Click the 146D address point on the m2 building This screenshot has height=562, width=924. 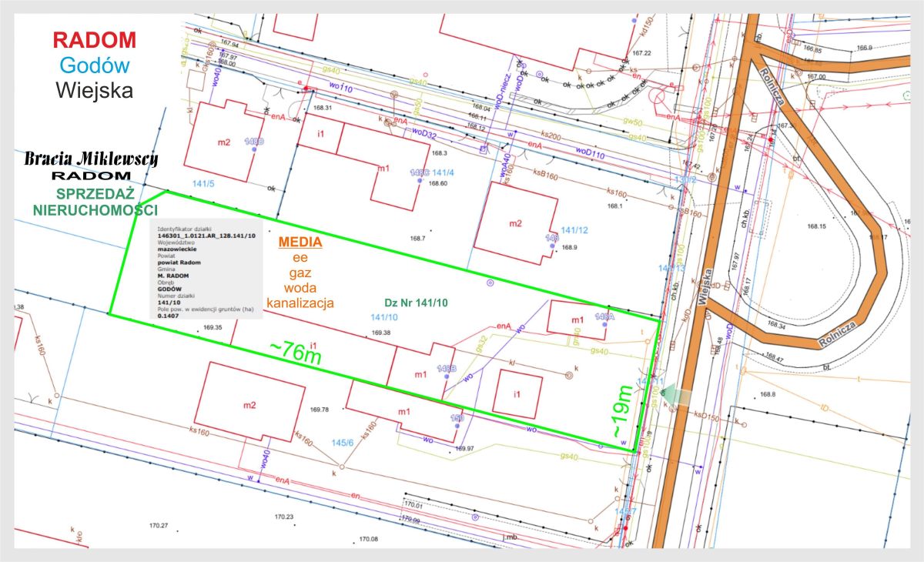253,150
